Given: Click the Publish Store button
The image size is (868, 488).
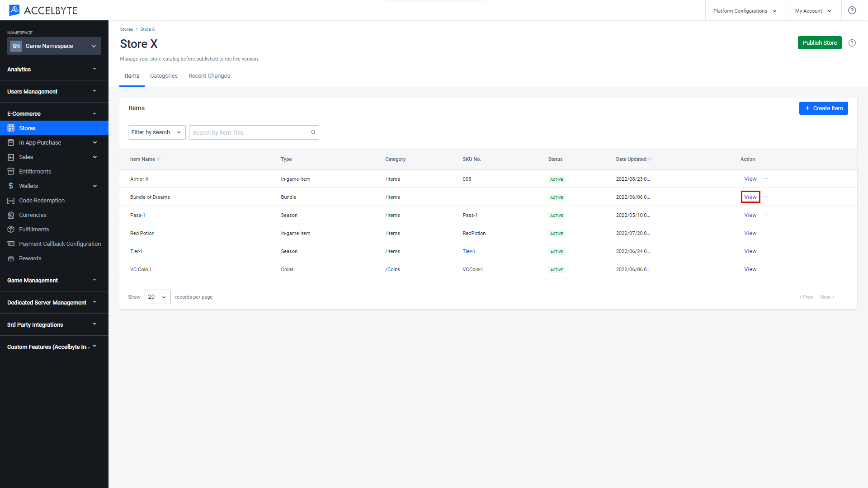Looking at the screenshot, I should click(x=820, y=43).
